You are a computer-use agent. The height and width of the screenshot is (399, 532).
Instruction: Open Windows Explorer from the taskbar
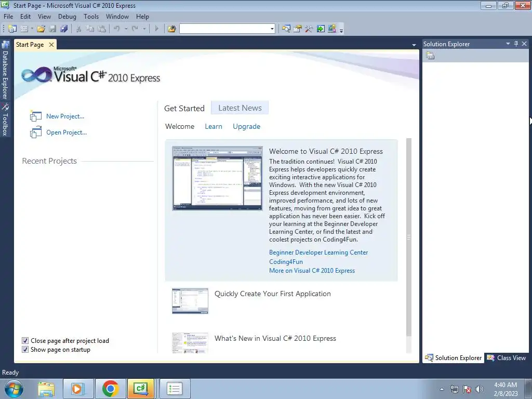coord(46,389)
